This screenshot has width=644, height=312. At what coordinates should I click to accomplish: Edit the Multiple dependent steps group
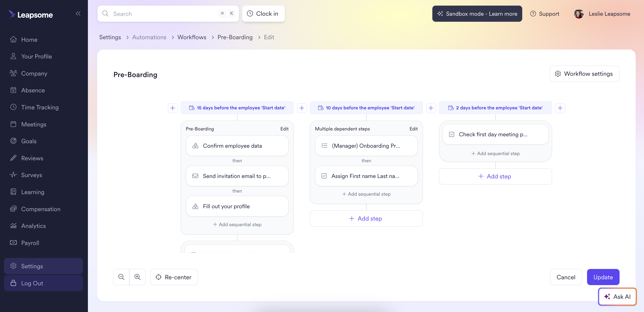click(x=413, y=129)
